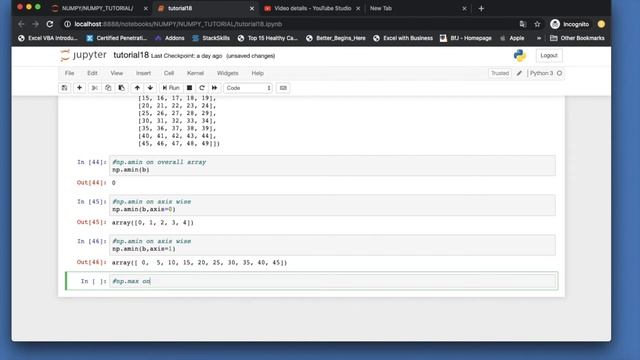The height and width of the screenshot is (360, 640).
Task: Open the View menu
Action: click(x=116, y=73)
